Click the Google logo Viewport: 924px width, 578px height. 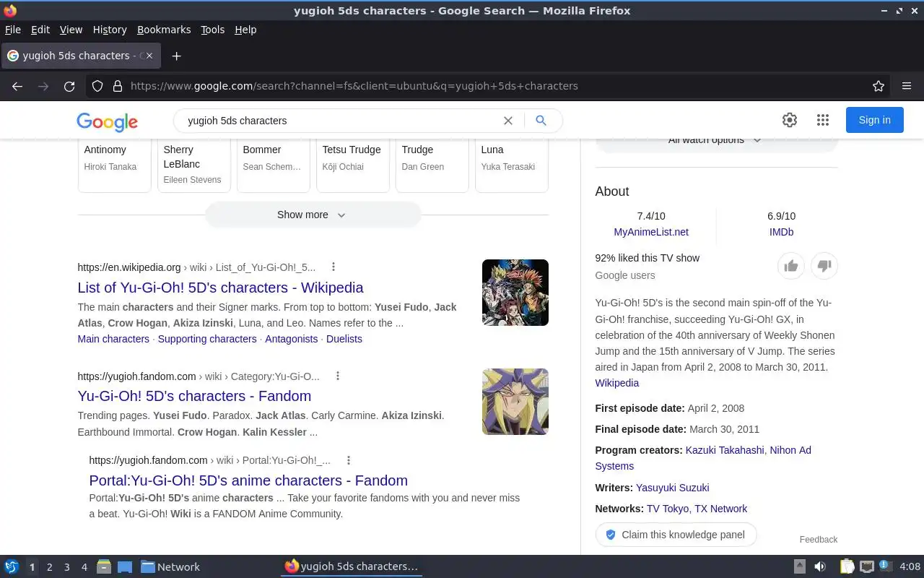click(107, 121)
